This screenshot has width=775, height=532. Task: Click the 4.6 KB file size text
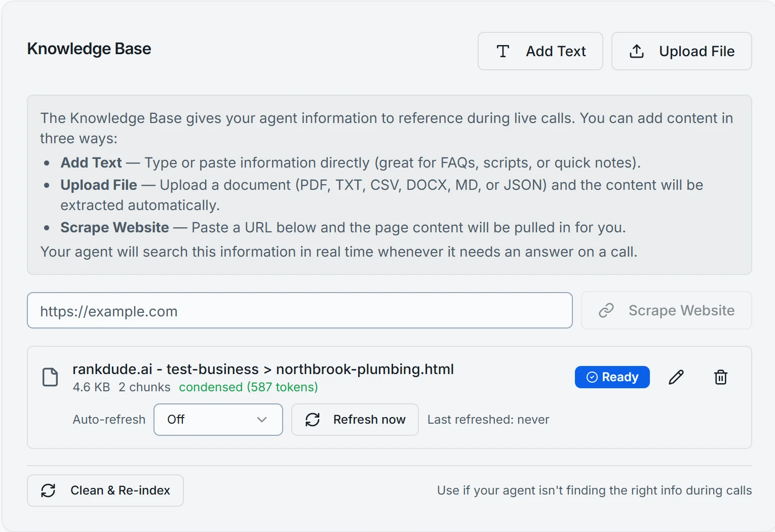91,387
